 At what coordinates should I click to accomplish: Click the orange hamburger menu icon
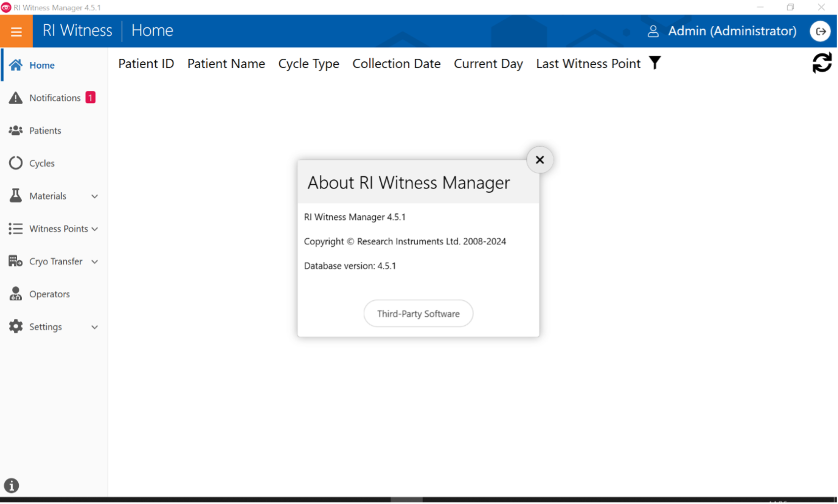click(x=16, y=32)
